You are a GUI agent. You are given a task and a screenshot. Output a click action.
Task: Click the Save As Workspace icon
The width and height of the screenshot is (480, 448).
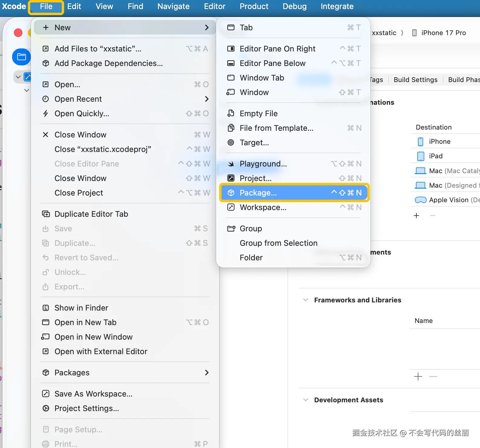click(x=46, y=394)
